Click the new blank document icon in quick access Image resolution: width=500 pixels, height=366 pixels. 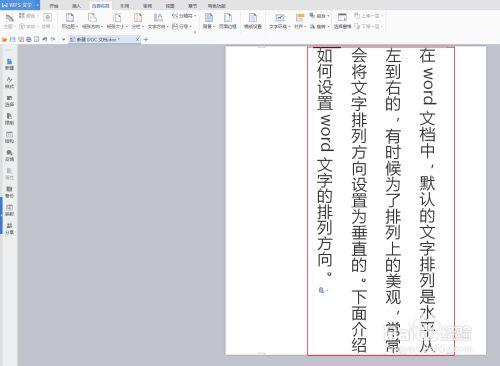tap(37, 39)
